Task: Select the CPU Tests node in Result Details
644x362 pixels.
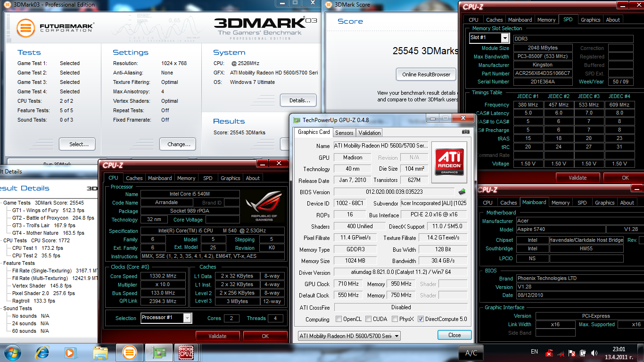Action: pos(15,240)
